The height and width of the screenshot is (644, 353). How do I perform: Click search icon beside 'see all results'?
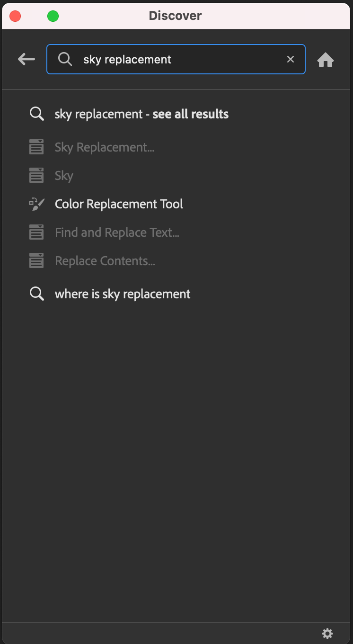pyautogui.click(x=36, y=114)
